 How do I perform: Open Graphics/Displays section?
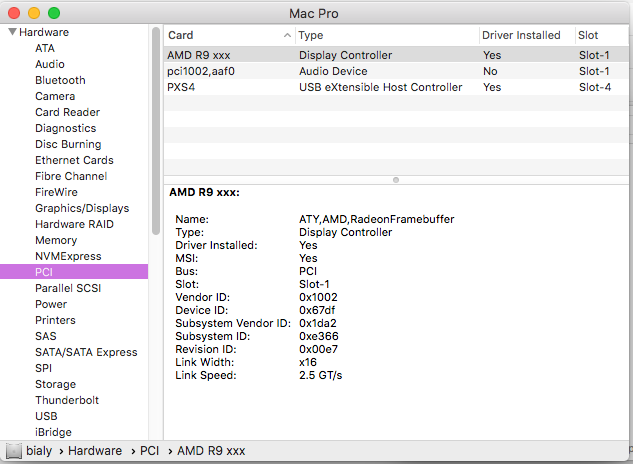click(x=82, y=208)
